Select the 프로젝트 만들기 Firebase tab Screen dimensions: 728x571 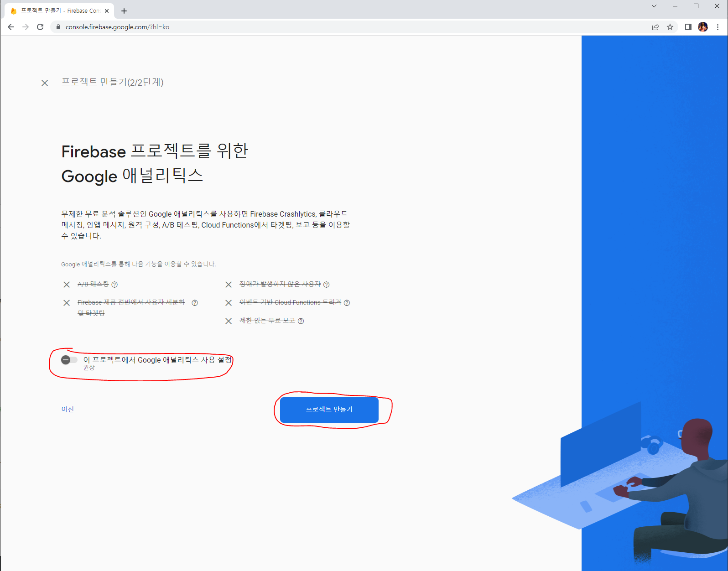point(59,11)
